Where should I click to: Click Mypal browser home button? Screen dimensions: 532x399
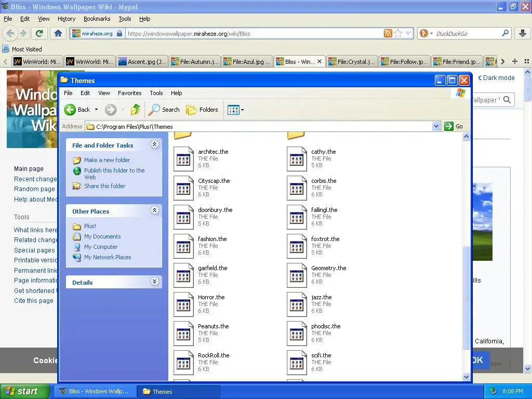(x=58, y=33)
